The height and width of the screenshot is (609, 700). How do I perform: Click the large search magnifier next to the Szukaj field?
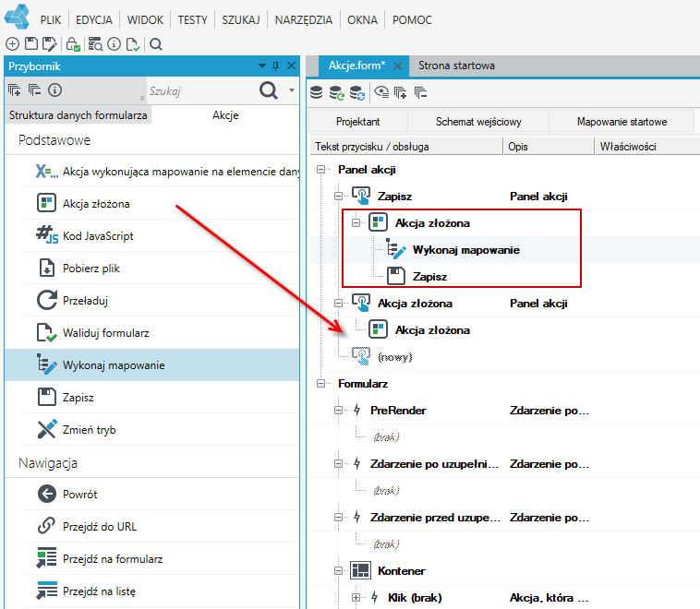pyautogui.click(x=269, y=90)
